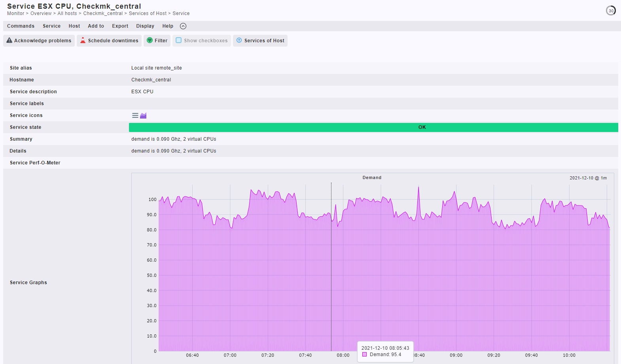The height and width of the screenshot is (364, 621).
Task: Click the Site alias row label
Action: click(21, 68)
